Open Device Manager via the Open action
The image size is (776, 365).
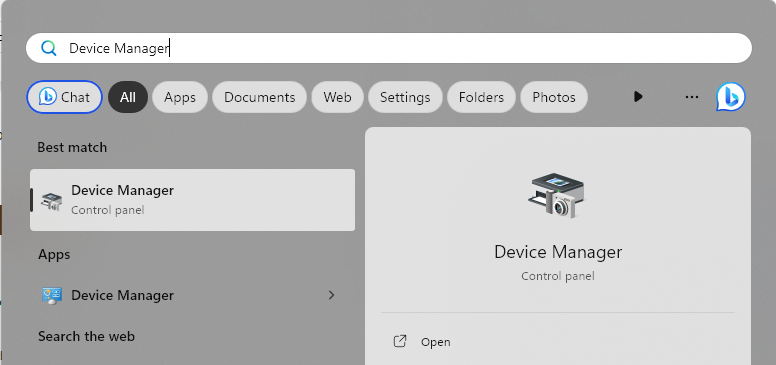[436, 342]
